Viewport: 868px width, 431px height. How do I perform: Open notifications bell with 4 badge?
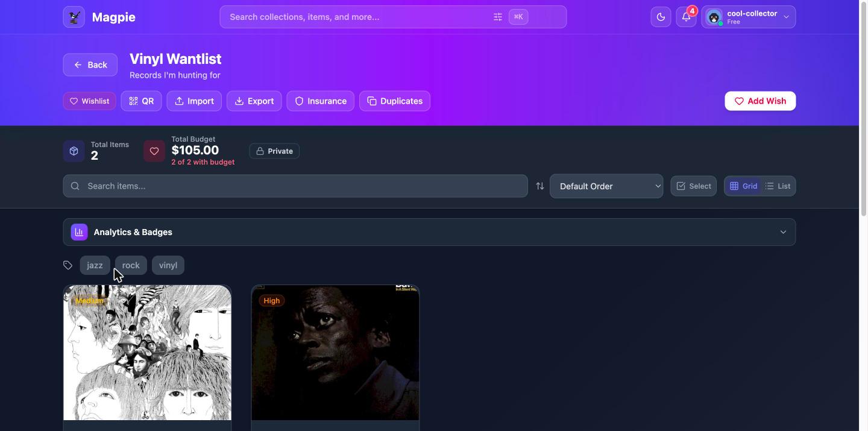pyautogui.click(x=686, y=17)
